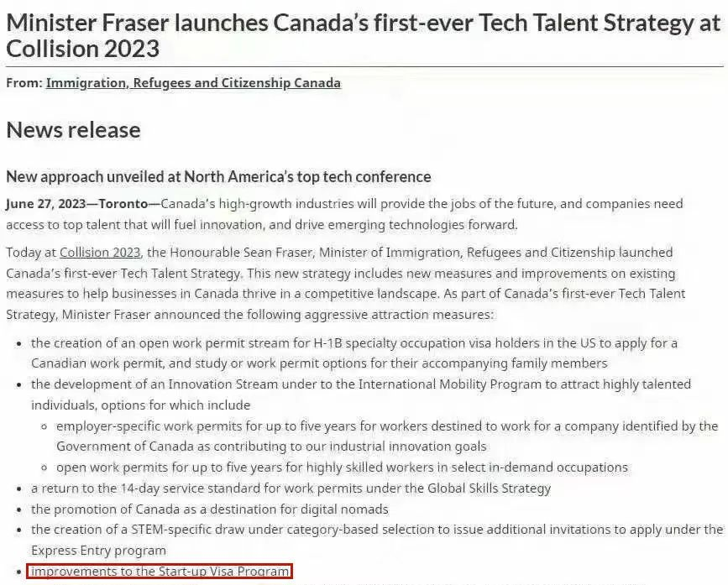Click the Innovation Stream bullet item
The image size is (728, 585).
pyautogui.click(x=361, y=394)
